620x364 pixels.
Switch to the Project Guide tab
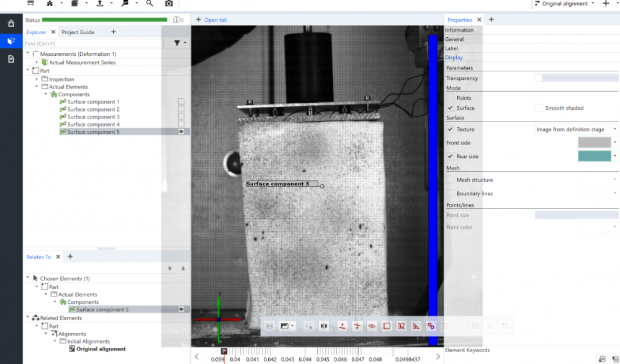click(x=78, y=32)
